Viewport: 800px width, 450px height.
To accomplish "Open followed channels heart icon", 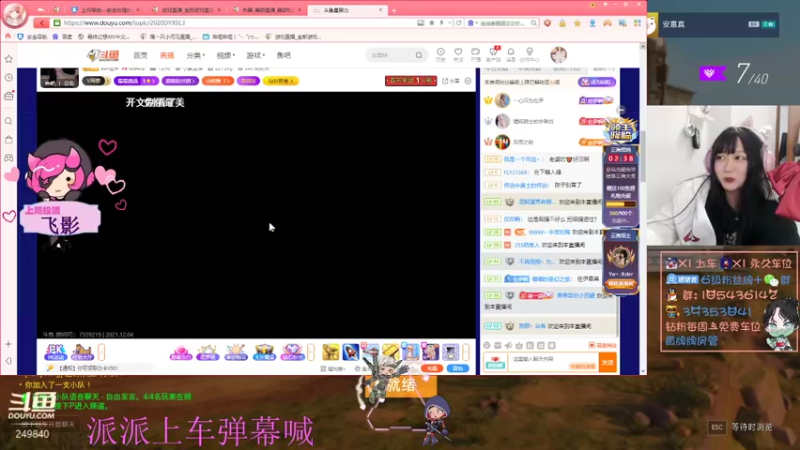I will pos(458,55).
